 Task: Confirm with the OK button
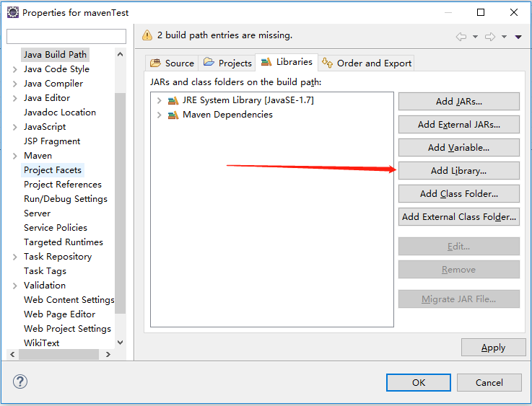(419, 383)
